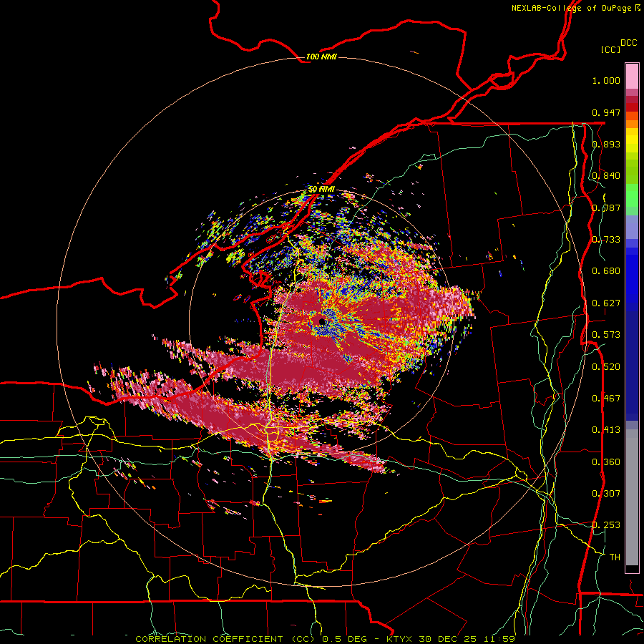Click the KTYX station identifier in caption
The width and height of the screenshot is (644, 644).
tap(401, 639)
